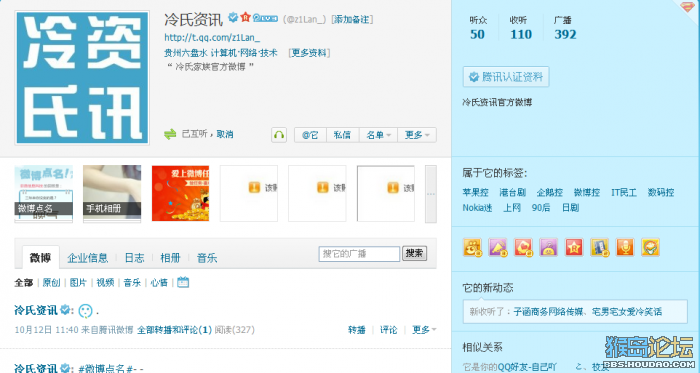This screenshot has width=700, height=373.
Task: Click the level badge next to the profile name
Action: (265, 18)
